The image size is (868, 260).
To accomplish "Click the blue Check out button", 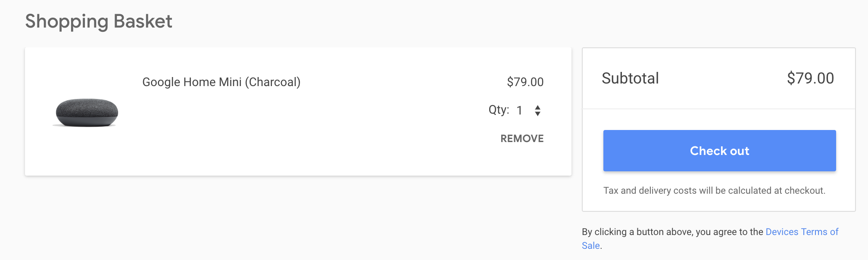I will (719, 151).
